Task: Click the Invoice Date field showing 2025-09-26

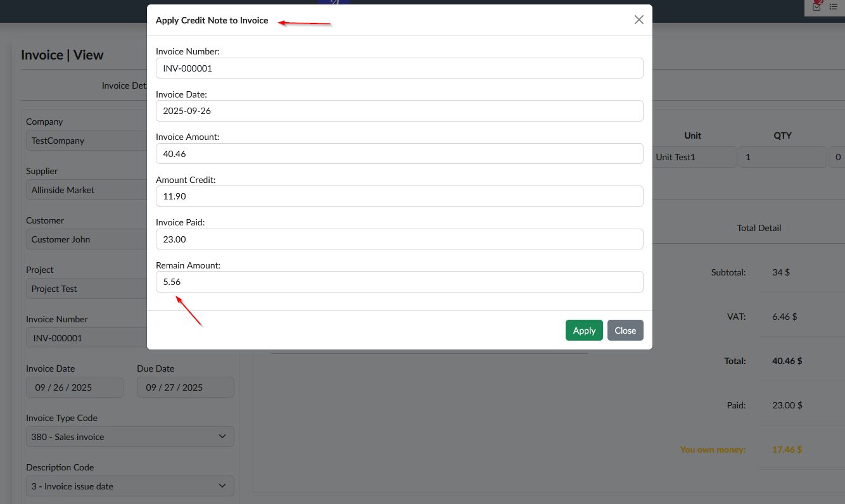Action: (399, 111)
